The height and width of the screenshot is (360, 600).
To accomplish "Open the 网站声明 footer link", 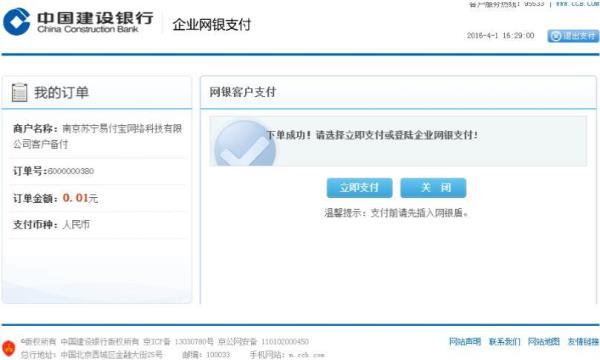I will [465, 341].
